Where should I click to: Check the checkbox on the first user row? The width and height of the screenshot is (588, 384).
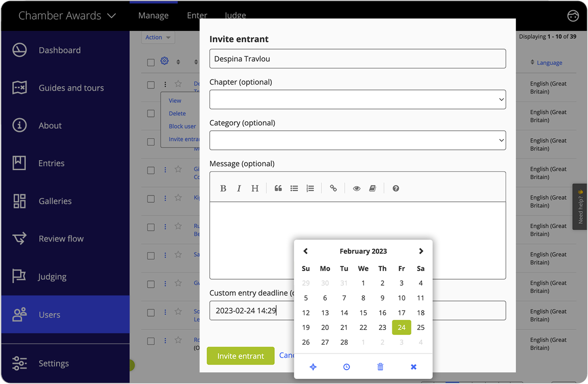click(x=151, y=85)
